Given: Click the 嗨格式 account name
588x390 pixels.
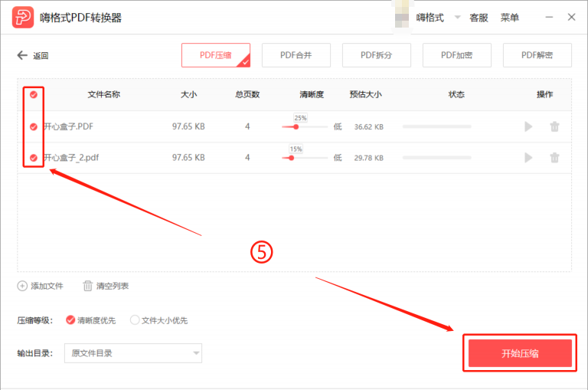Looking at the screenshot, I should tap(430, 18).
